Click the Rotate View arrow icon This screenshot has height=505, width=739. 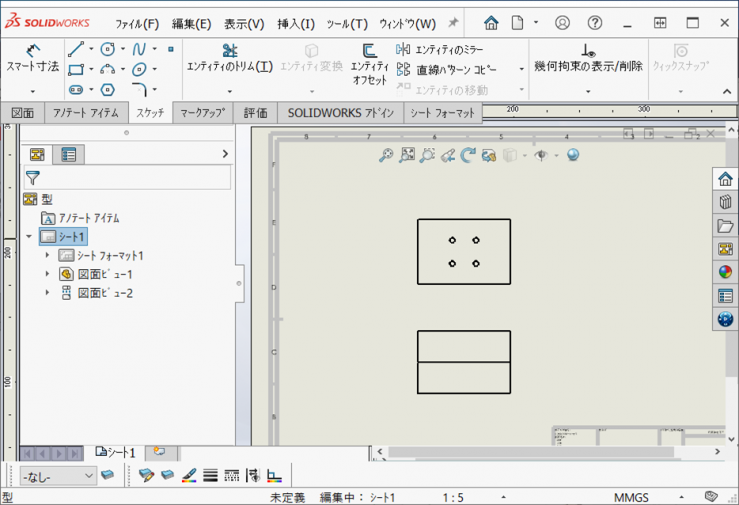click(468, 155)
